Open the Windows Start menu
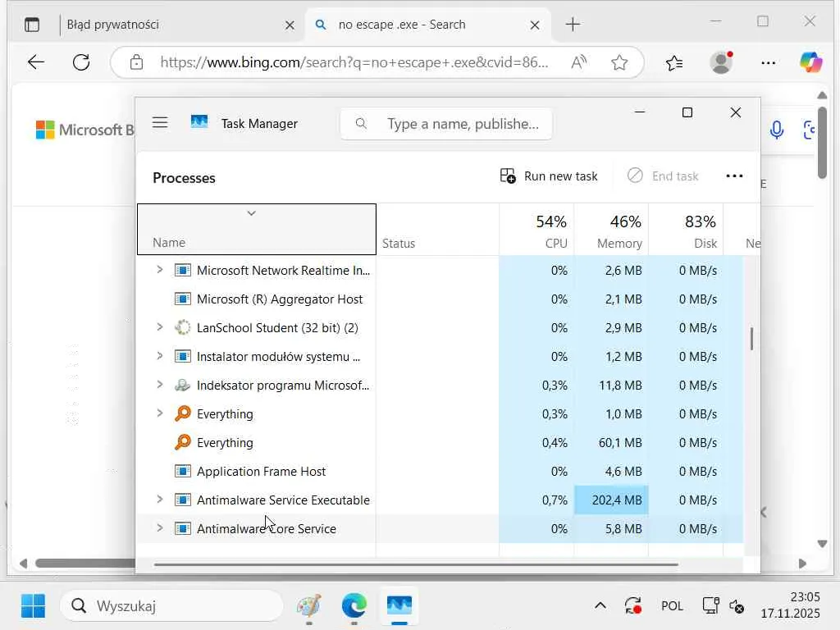 click(33, 606)
